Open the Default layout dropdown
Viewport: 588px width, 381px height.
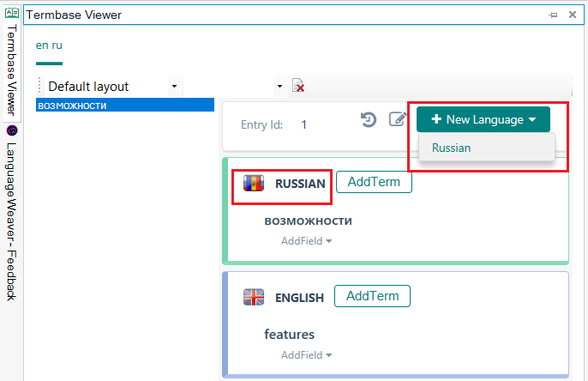[175, 87]
